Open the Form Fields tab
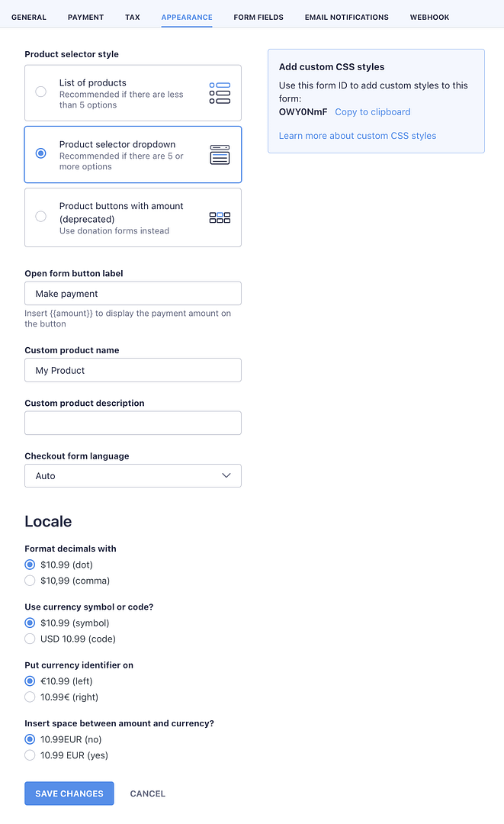The height and width of the screenshot is (824, 504). point(258,17)
